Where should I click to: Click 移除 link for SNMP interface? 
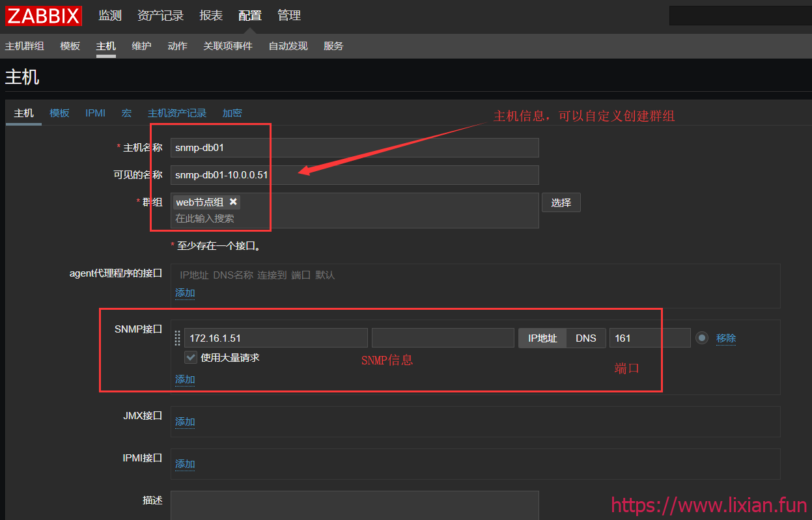(726, 338)
